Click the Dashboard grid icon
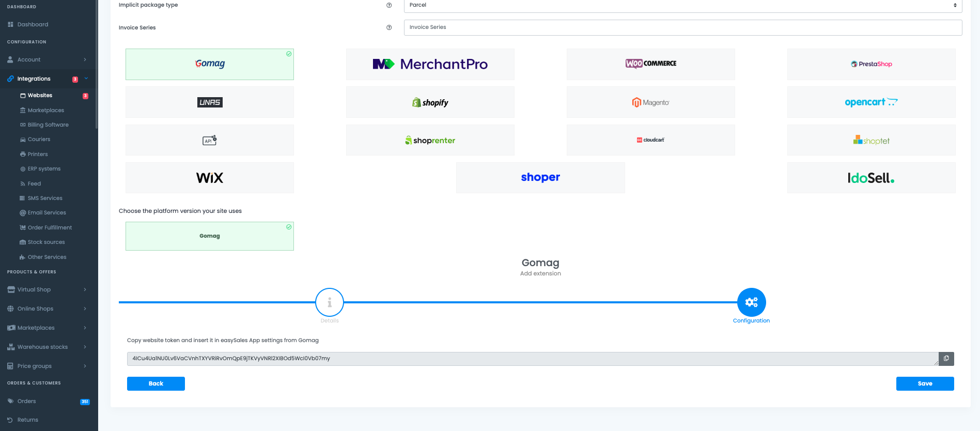980x431 pixels. pyautogui.click(x=10, y=24)
